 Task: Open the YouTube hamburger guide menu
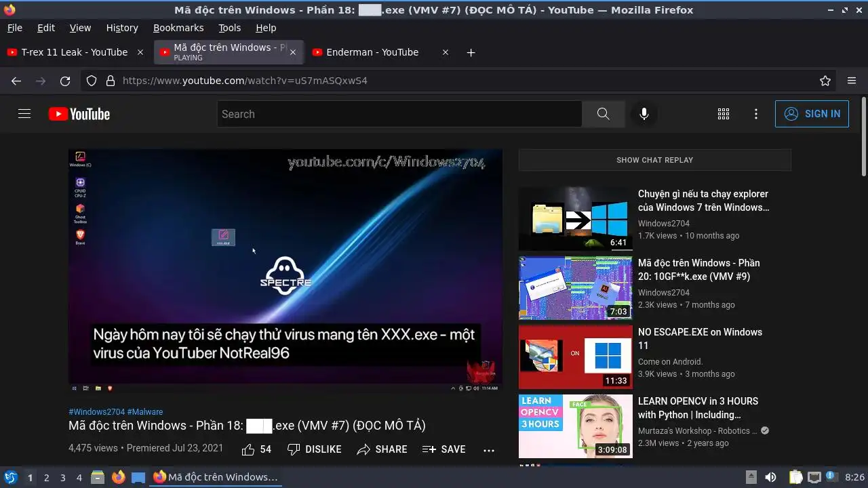(x=24, y=114)
